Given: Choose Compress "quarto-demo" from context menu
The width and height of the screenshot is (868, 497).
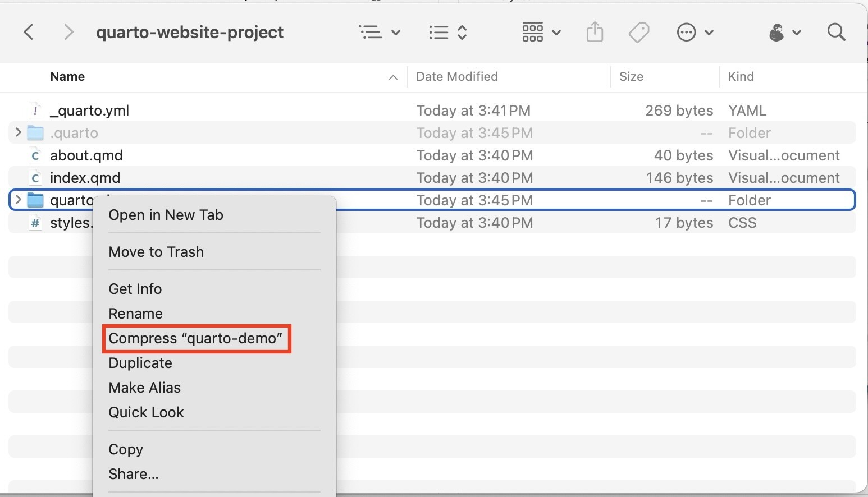Looking at the screenshot, I should [x=195, y=338].
